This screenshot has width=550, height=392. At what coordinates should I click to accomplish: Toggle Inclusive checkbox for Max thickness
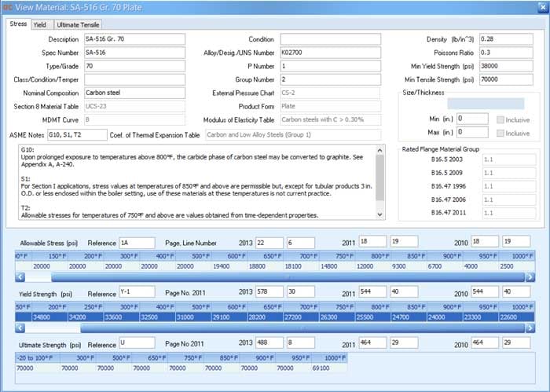[501, 134]
